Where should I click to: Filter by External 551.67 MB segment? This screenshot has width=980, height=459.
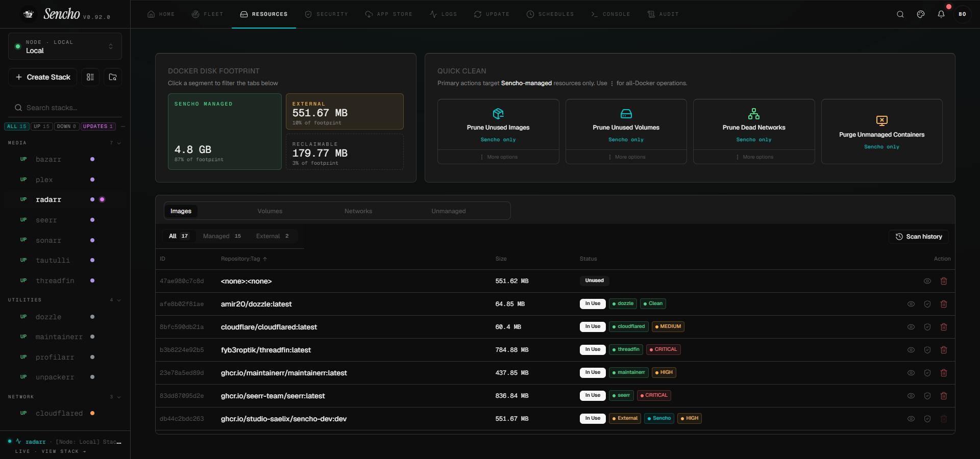[345, 111]
